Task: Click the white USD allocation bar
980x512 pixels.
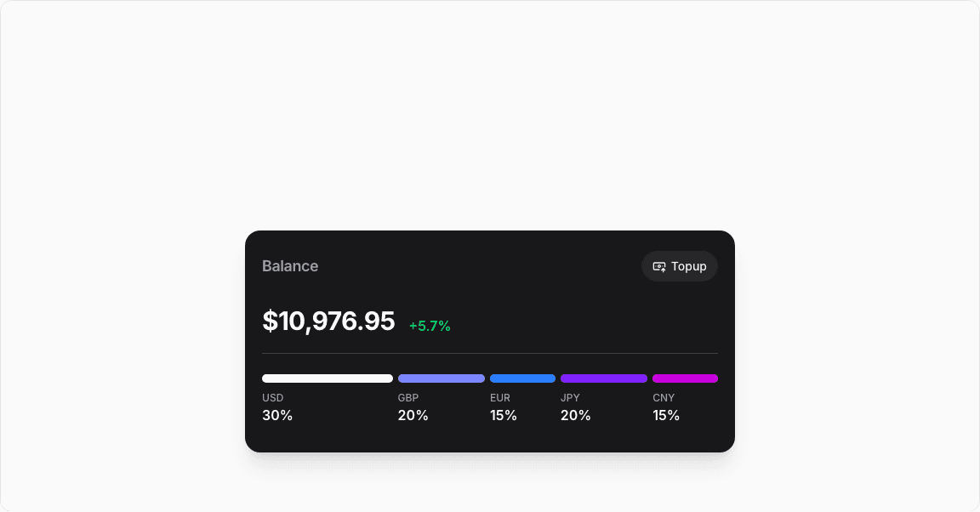Action: click(x=328, y=378)
